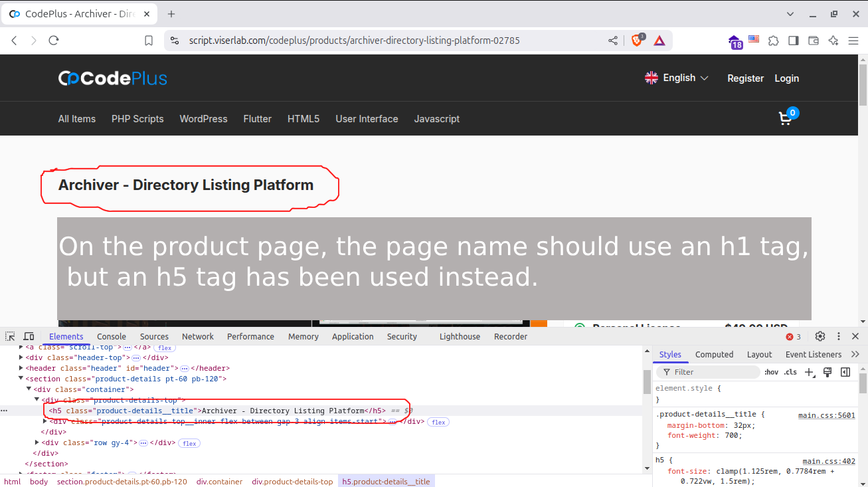
Task: Expand the header element node
Action: point(21,368)
